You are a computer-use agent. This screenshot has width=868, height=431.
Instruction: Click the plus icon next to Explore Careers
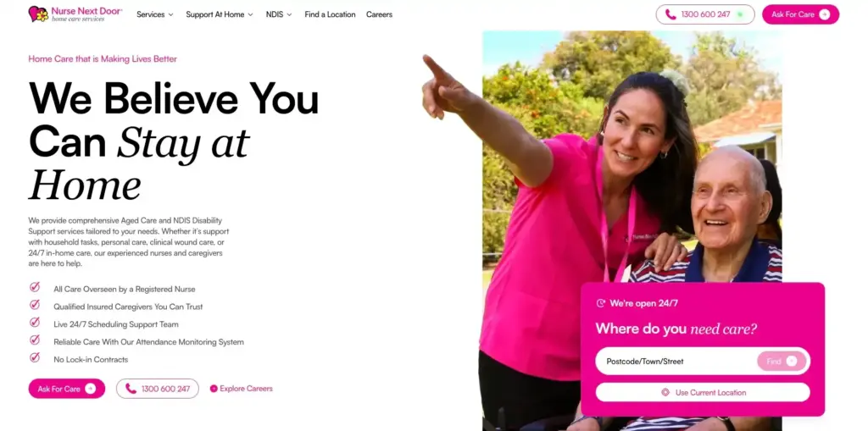coord(214,389)
